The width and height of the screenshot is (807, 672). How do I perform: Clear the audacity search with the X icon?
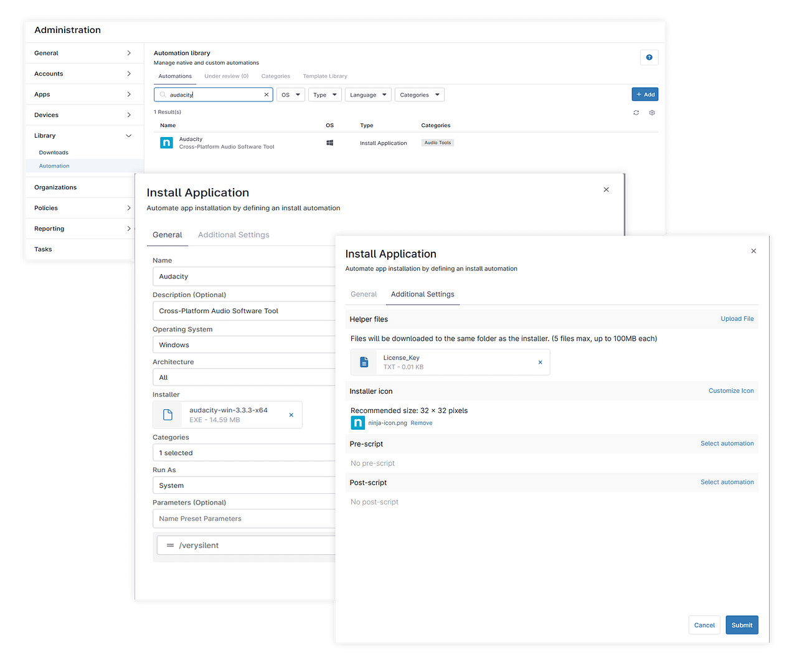tap(266, 94)
